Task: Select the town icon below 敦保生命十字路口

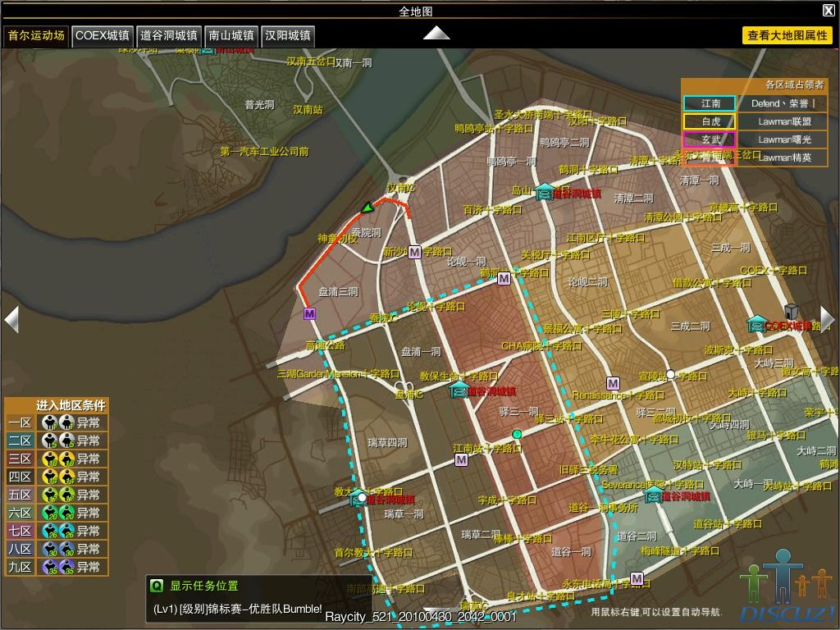Action: 459,390
